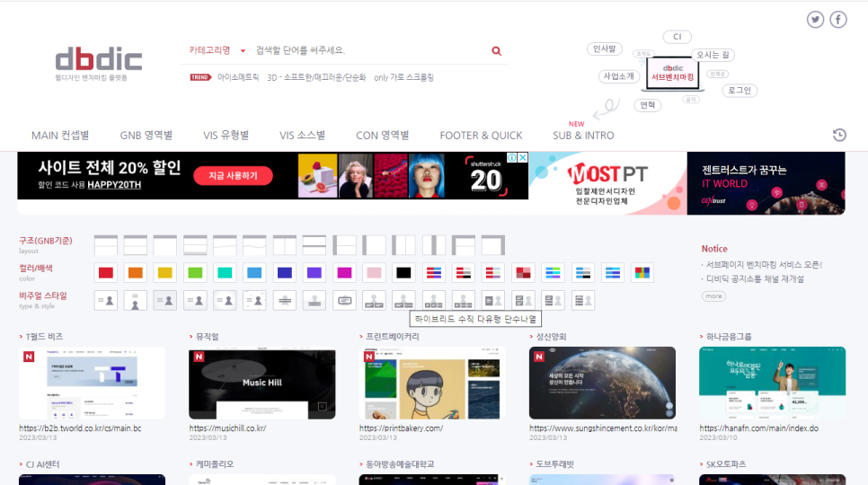
Task: Close the Shutterstock ad with X
Action: (x=523, y=157)
